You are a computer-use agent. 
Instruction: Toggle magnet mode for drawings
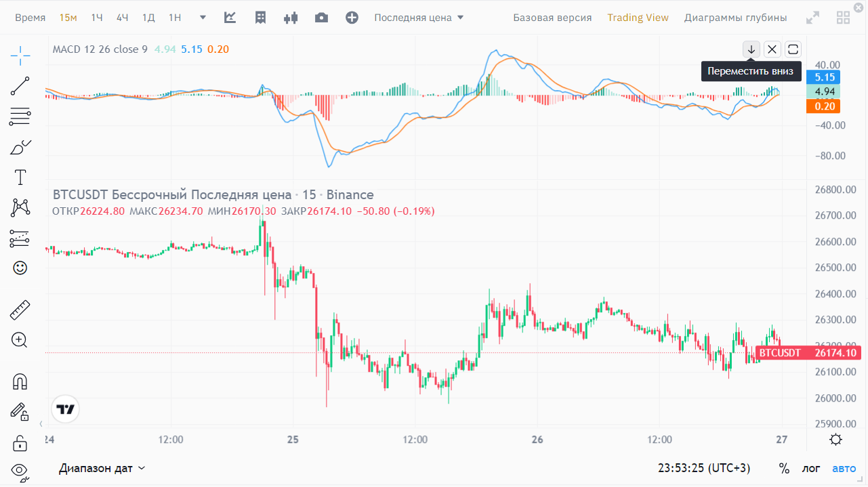20,381
